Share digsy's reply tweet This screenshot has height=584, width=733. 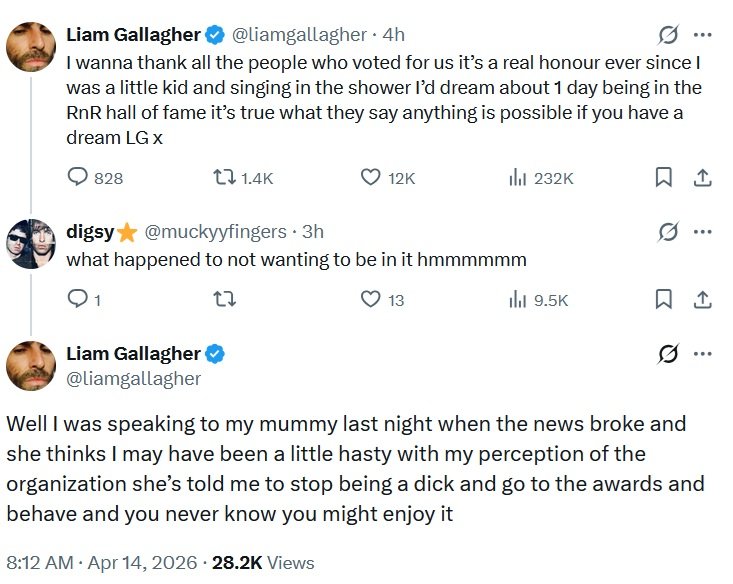tap(702, 298)
